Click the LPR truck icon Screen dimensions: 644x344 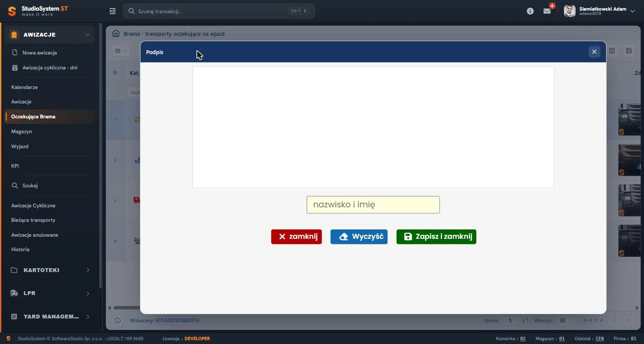[14, 293]
